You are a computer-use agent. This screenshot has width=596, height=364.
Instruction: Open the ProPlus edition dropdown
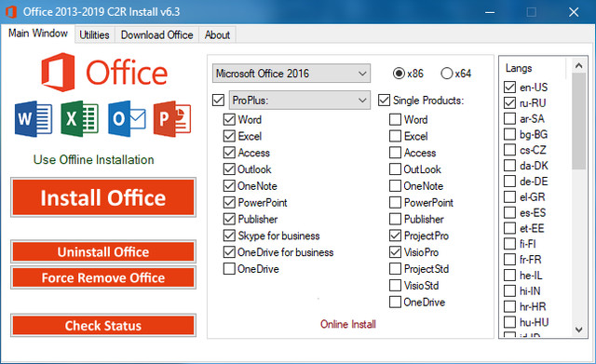tap(300, 101)
